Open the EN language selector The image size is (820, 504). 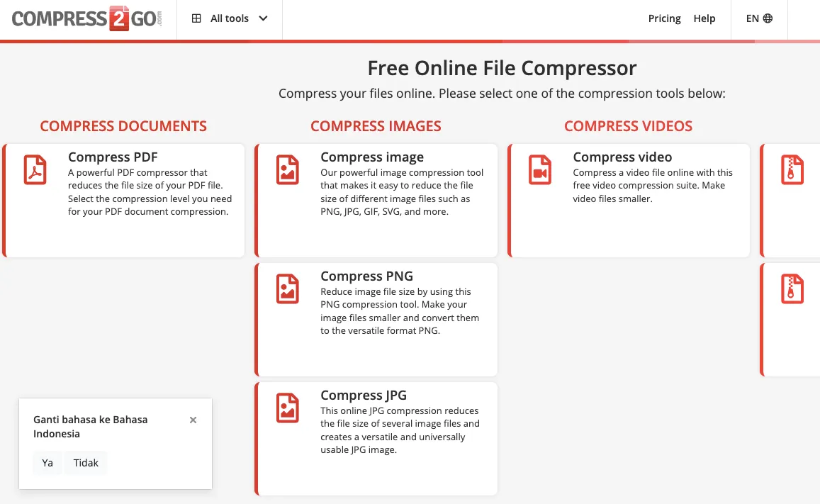(759, 18)
